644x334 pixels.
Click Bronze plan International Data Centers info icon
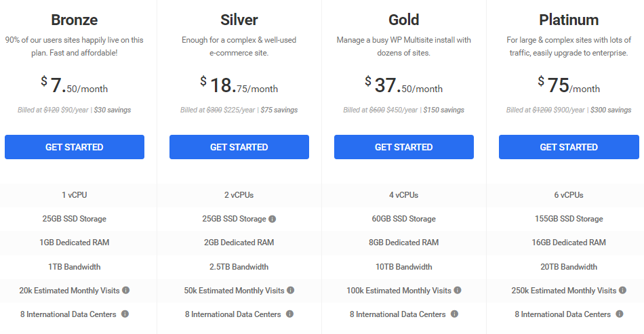[x=125, y=314]
